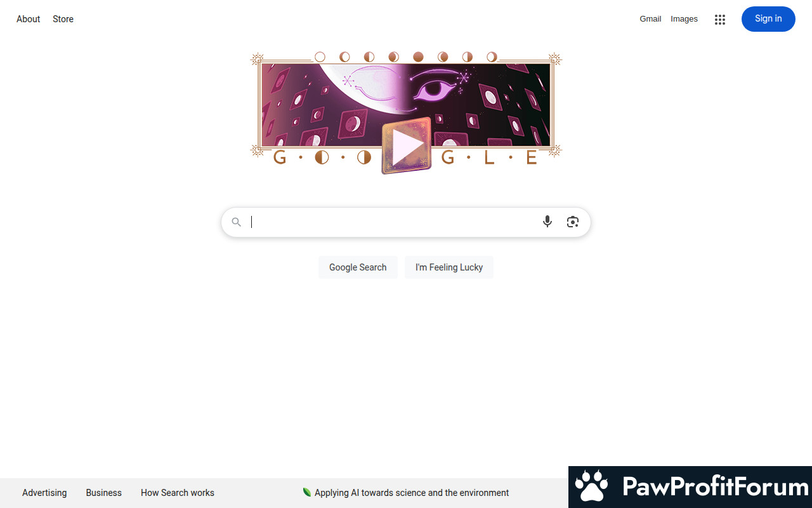Click the blue Sign in button
The image size is (812, 508).
(768, 19)
